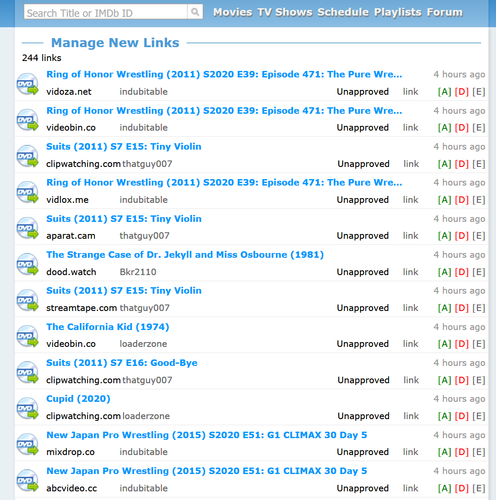
Task: Click the DVD icon in the aparat.cam row
Action: (x=28, y=228)
